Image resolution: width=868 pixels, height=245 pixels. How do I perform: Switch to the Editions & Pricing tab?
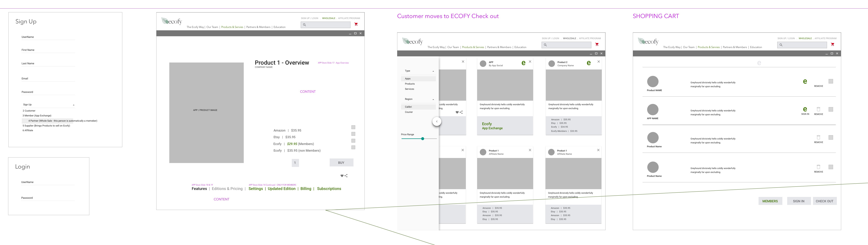(x=227, y=189)
